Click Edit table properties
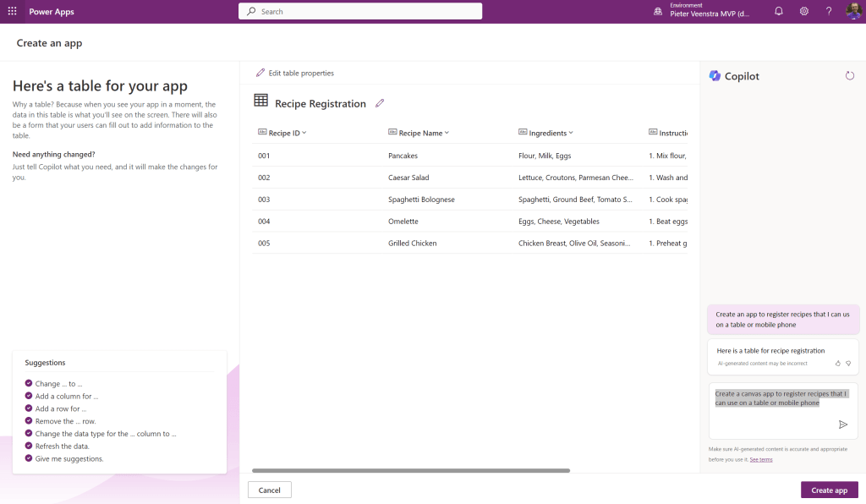The image size is (866, 504). point(295,73)
